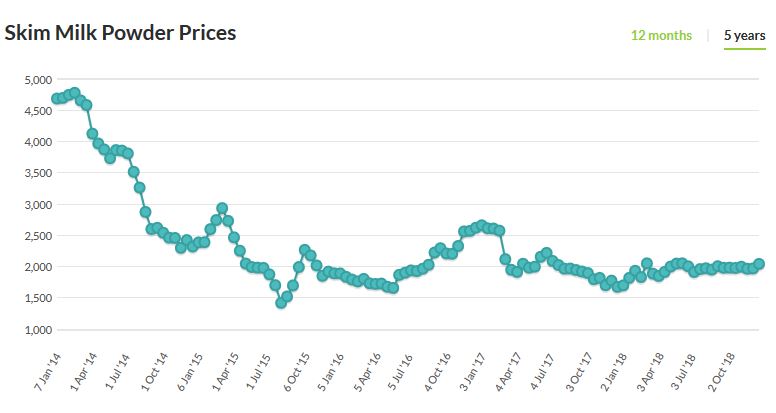Click the 2,500 y-axis label
The height and width of the screenshot is (413, 776).
(x=36, y=236)
